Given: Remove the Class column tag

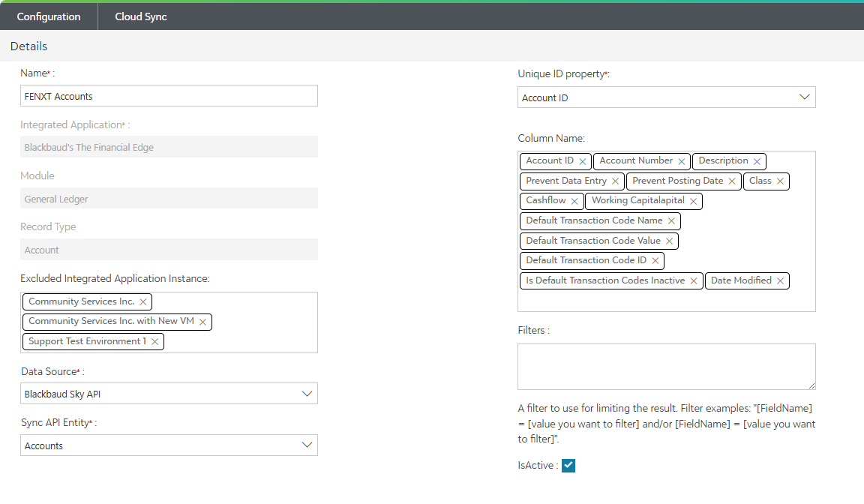Looking at the screenshot, I should coord(780,181).
